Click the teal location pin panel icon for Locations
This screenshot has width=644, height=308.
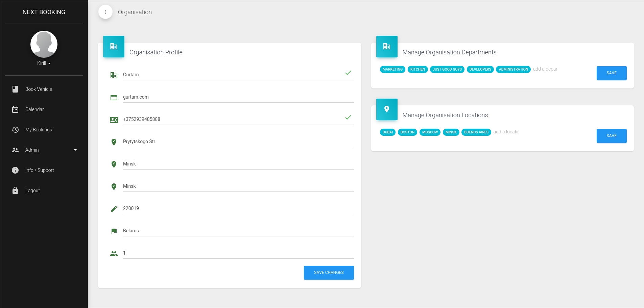[x=386, y=109]
